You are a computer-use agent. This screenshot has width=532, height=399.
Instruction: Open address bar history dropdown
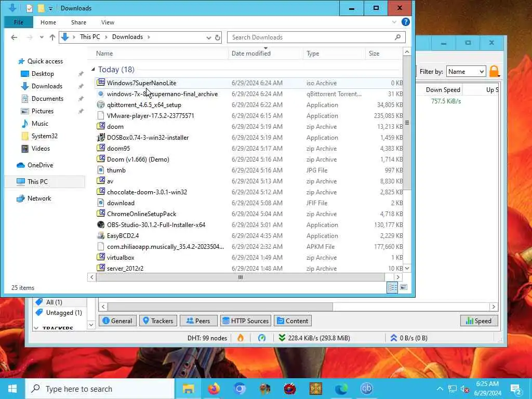(x=209, y=37)
